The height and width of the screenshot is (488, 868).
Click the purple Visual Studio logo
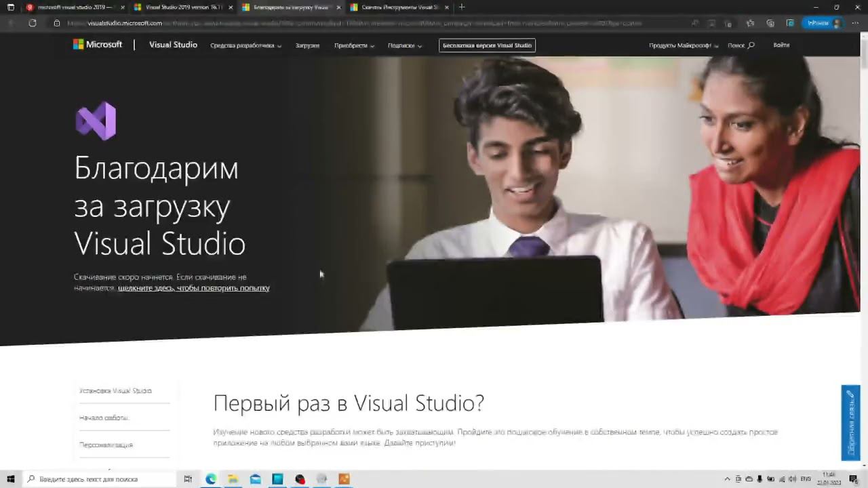[x=96, y=121]
